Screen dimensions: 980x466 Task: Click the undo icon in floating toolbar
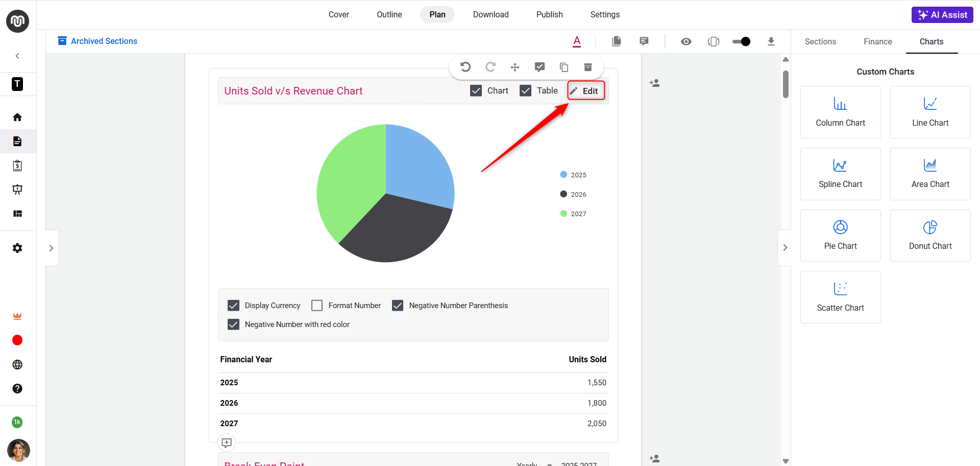coord(465,67)
